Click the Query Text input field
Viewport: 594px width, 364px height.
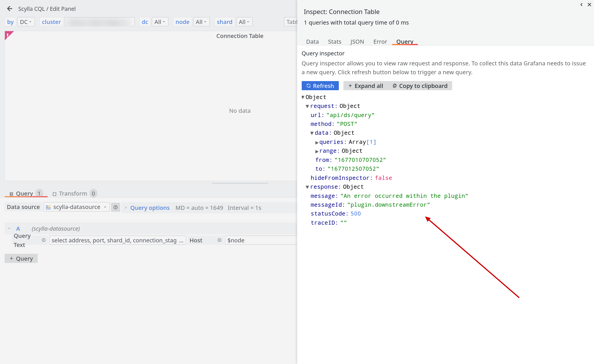(x=117, y=240)
